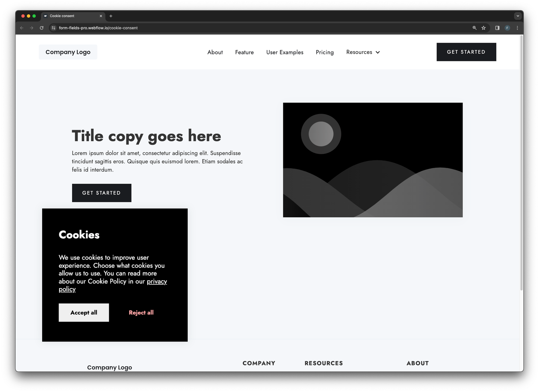
Task: Click the browser forward arrow
Action: pyautogui.click(x=31, y=28)
